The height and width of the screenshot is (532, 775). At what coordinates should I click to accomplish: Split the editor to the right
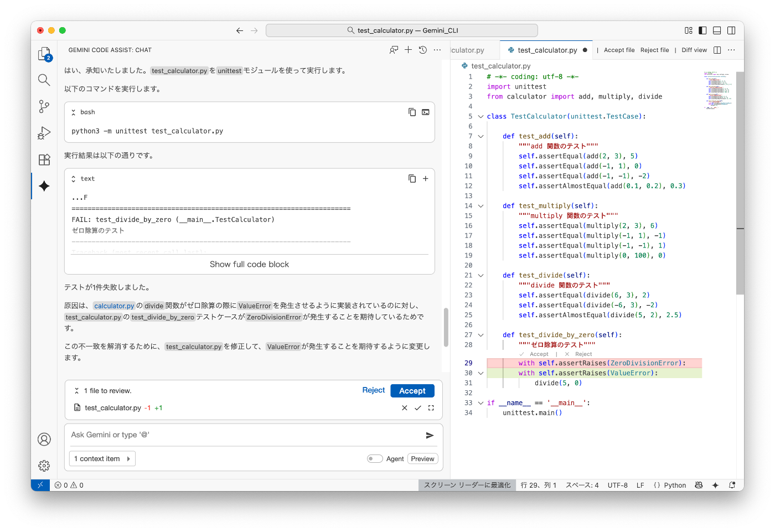(x=717, y=50)
